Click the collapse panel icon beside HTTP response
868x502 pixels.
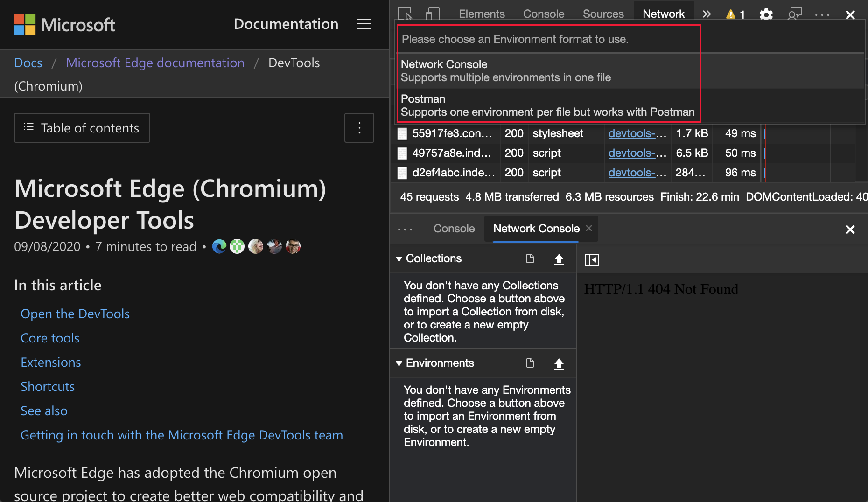click(x=591, y=260)
